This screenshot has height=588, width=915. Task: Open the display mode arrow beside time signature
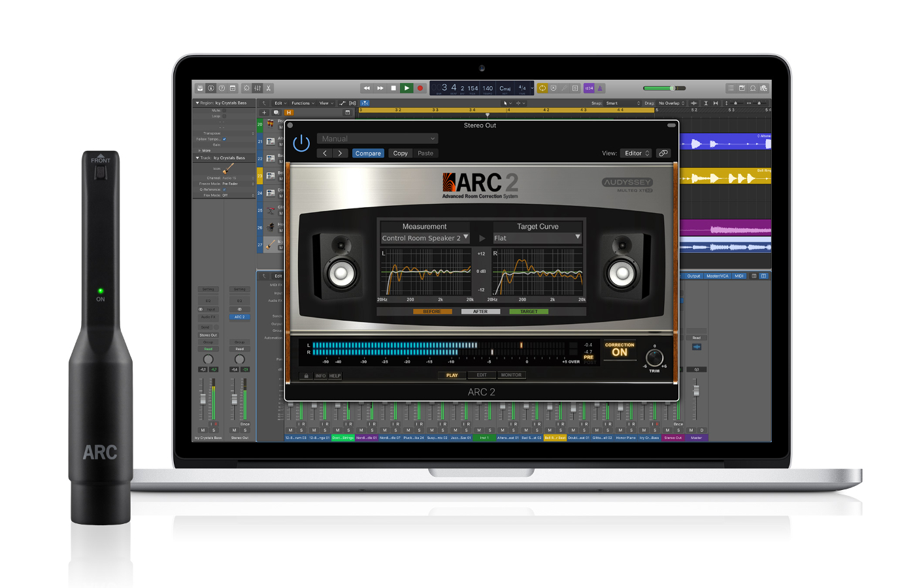click(x=532, y=88)
